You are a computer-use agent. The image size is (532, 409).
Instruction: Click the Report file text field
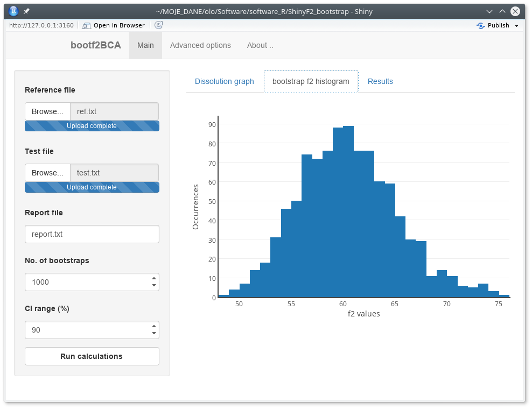92,234
